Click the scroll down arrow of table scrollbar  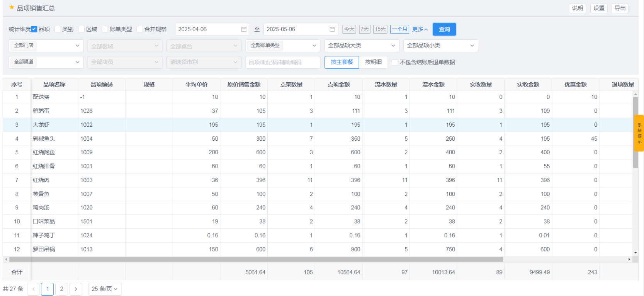click(636, 253)
